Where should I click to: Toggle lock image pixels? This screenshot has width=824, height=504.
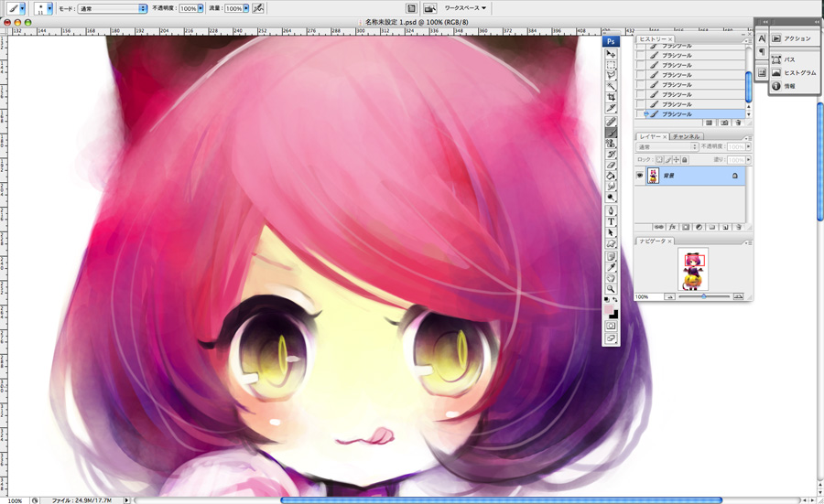click(x=668, y=159)
